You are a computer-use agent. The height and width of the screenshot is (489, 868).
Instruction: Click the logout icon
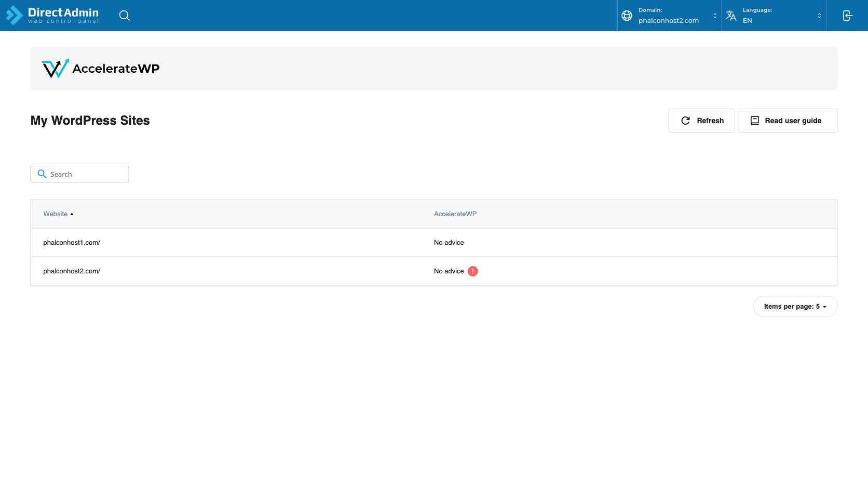coord(847,16)
